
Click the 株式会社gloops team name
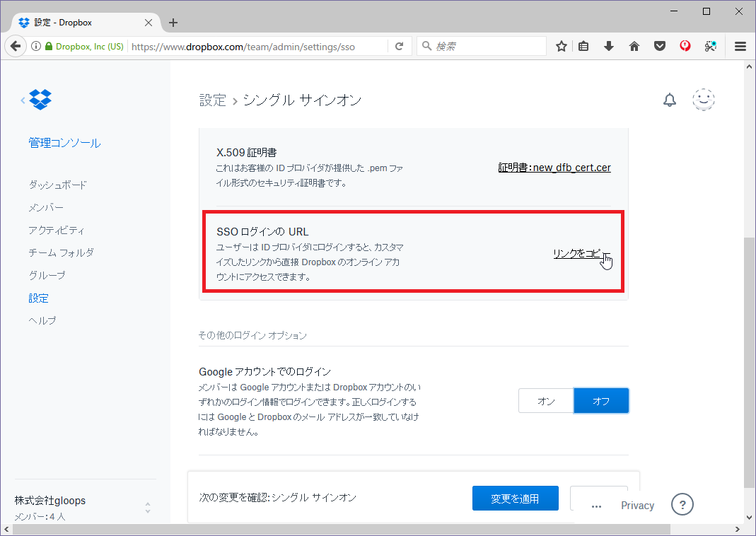coord(50,501)
